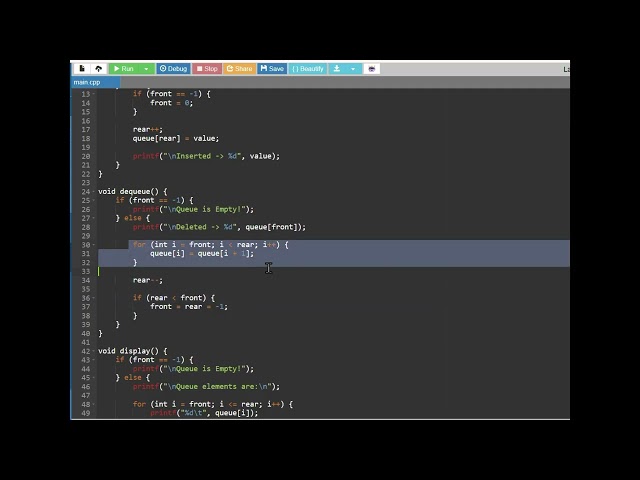Click the 'rear++;' statement
The height and width of the screenshot is (480, 640).
coord(148,129)
